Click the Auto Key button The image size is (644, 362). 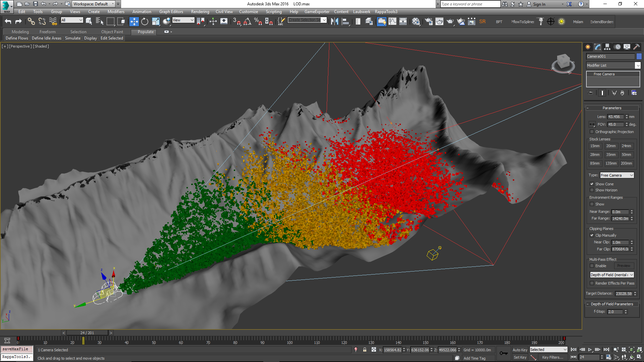[x=520, y=350]
